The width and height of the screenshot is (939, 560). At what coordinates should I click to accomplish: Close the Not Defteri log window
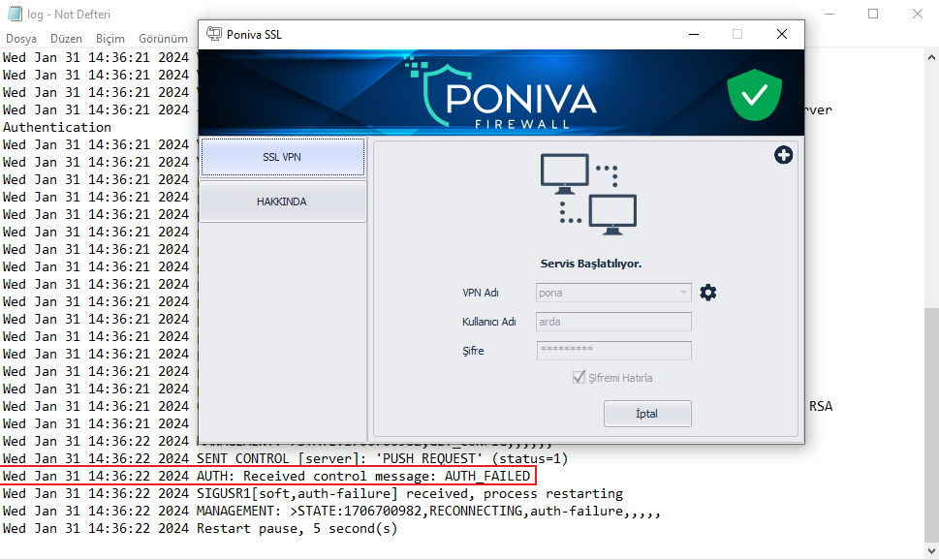click(x=918, y=14)
